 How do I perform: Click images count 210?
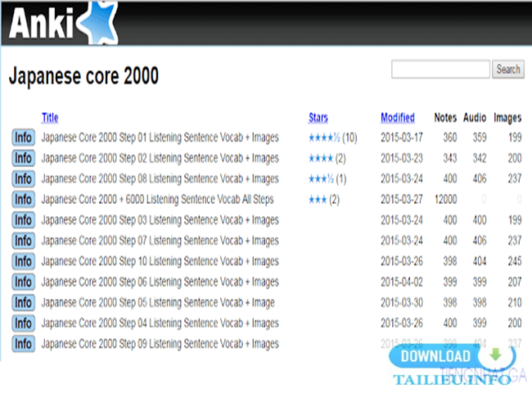tap(515, 302)
